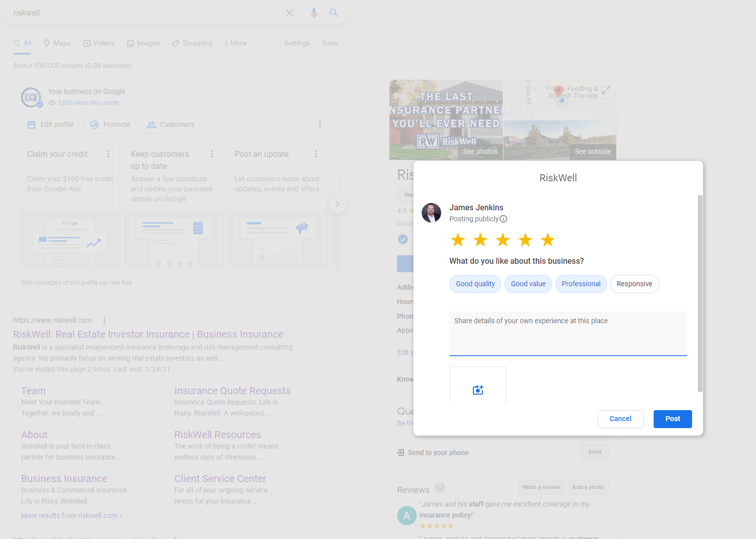
Task: Click Send to your phone button
Action: tap(595, 452)
